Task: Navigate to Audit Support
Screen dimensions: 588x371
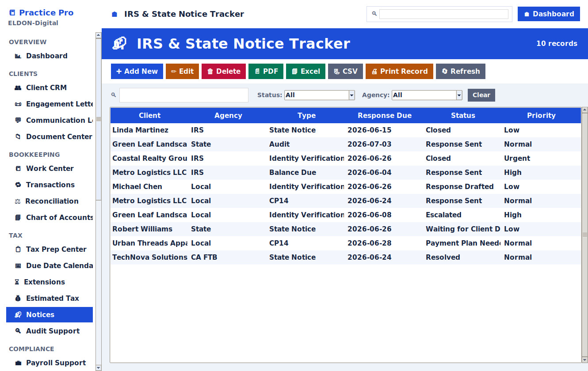Action: tap(50, 331)
